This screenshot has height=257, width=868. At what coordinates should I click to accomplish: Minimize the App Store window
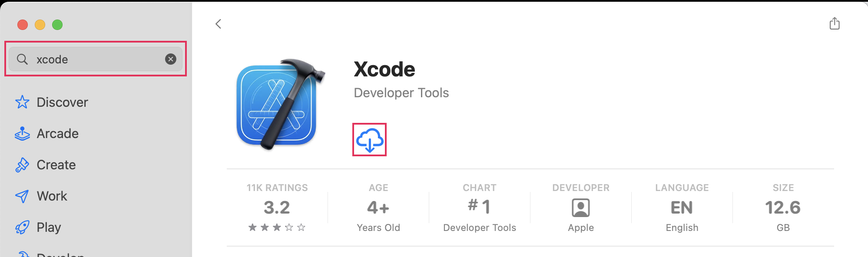(40, 25)
